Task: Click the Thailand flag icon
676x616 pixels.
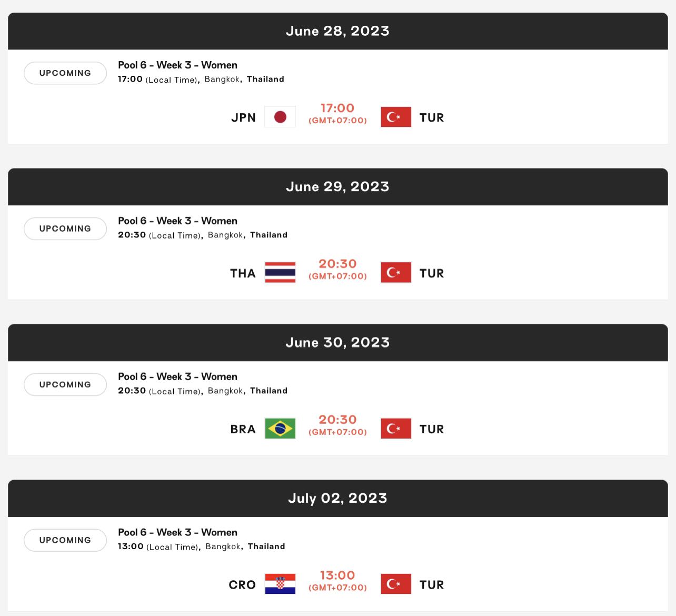Action: [x=280, y=273]
